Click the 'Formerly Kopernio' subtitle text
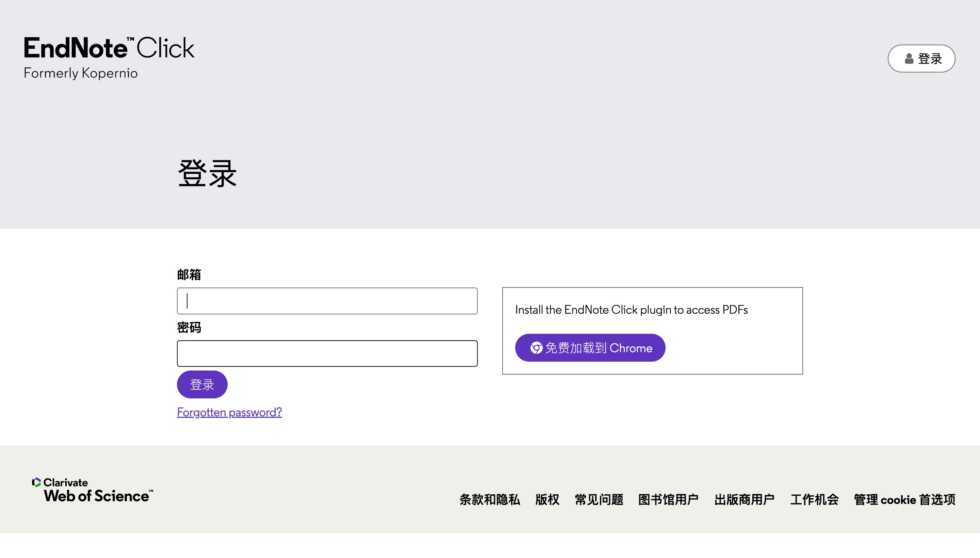This screenshot has height=558, width=980. click(x=81, y=73)
